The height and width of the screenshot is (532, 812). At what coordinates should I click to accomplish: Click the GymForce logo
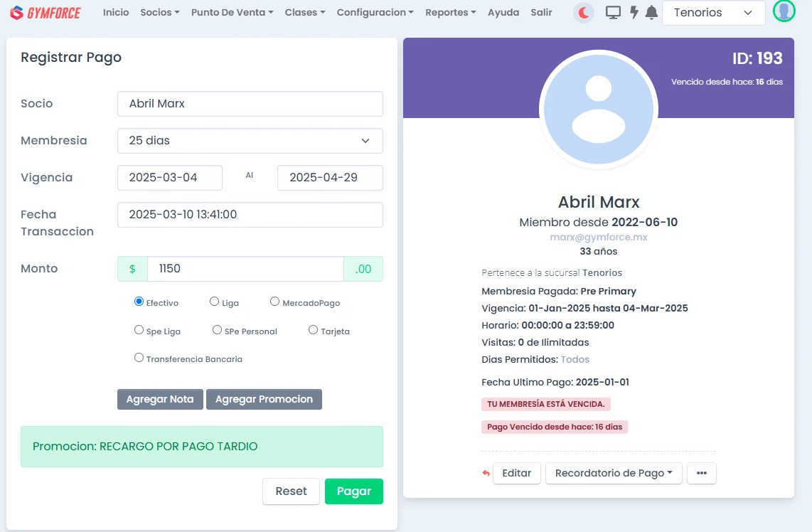coord(46,13)
